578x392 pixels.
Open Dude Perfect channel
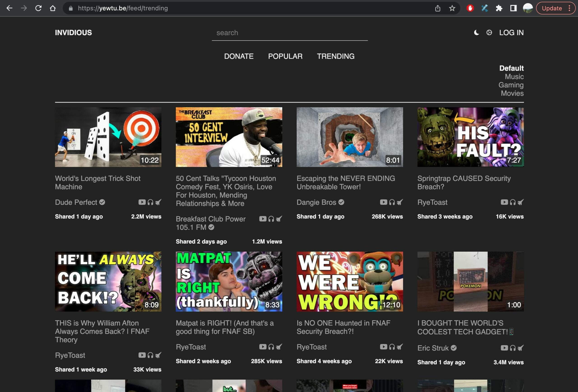pyautogui.click(x=80, y=202)
